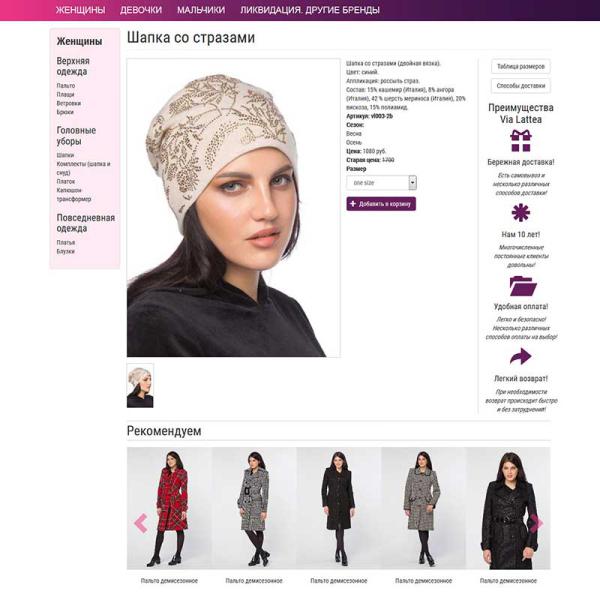Show next coats with pink right arrow

tap(536, 523)
